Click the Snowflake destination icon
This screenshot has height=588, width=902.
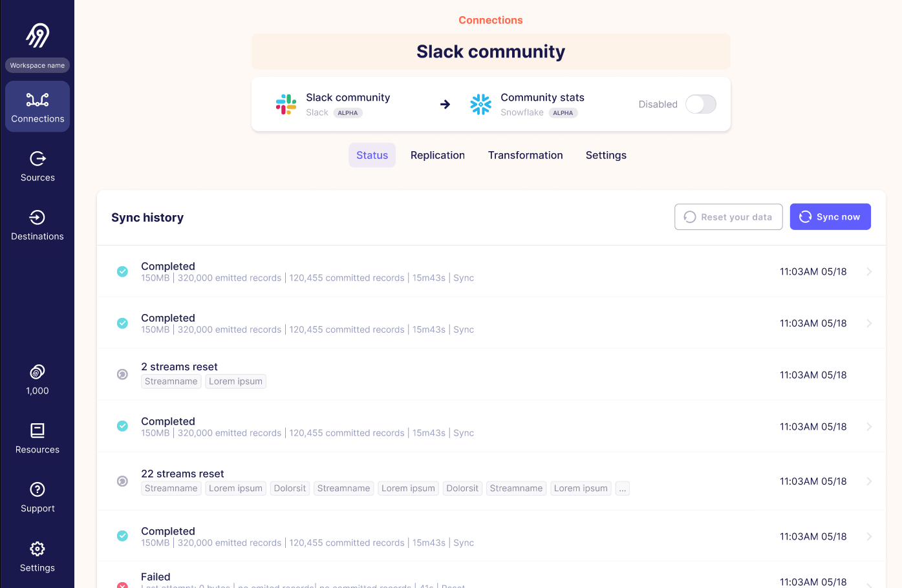click(480, 104)
